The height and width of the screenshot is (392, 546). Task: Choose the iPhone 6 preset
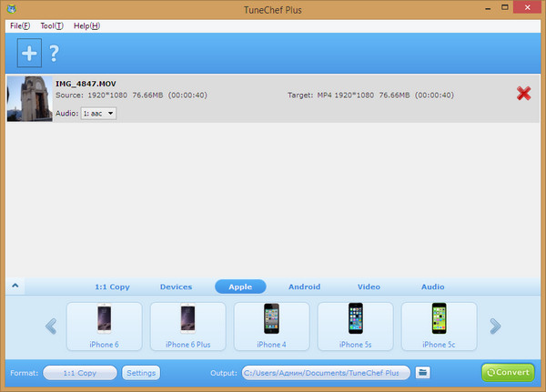(x=104, y=327)
